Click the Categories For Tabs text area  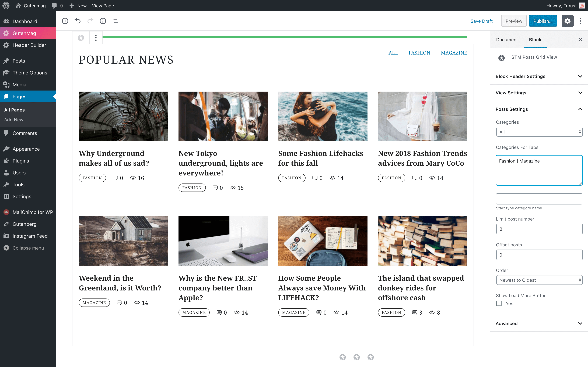(539, 170)
